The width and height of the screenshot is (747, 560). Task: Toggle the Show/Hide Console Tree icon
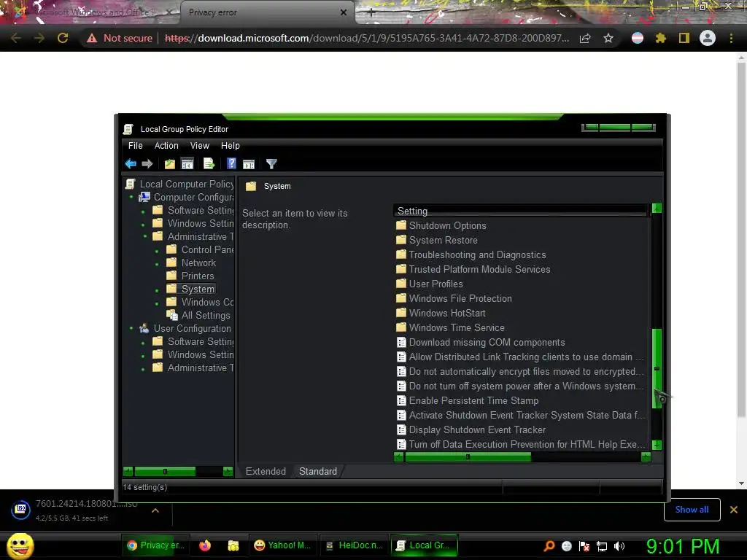[x=187, y=164]
